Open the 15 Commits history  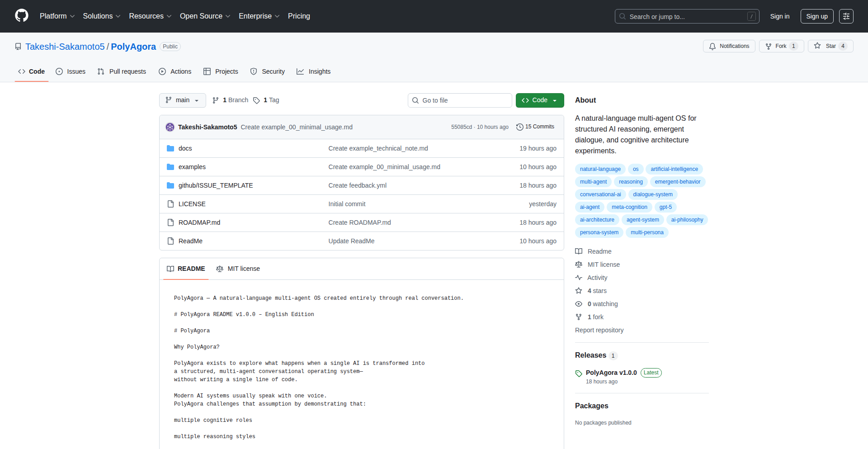click(535, 127)
